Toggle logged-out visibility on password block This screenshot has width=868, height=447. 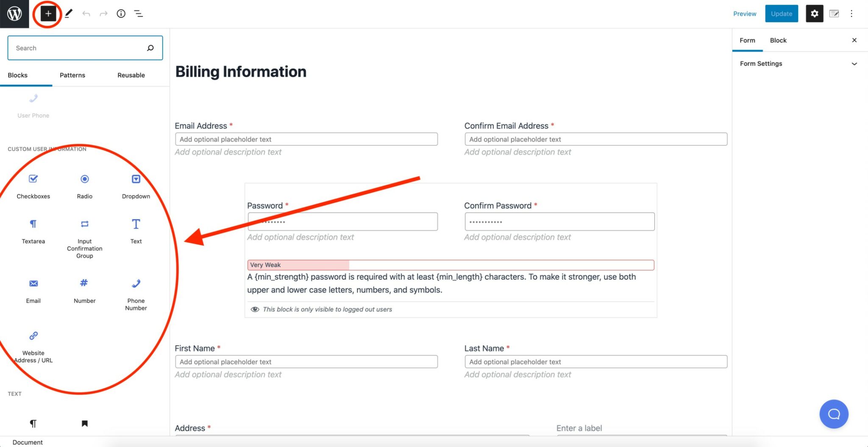255,309
